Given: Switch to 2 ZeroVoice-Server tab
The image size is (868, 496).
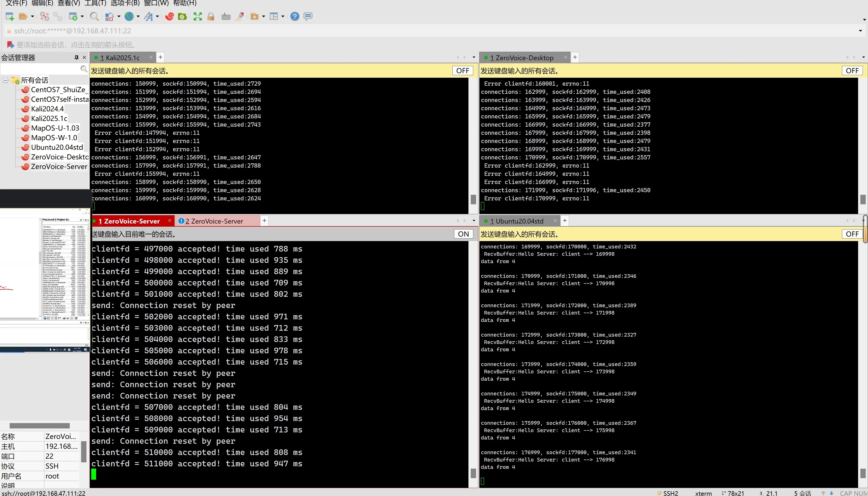Looking at the screenshot, I should [214, 221].
